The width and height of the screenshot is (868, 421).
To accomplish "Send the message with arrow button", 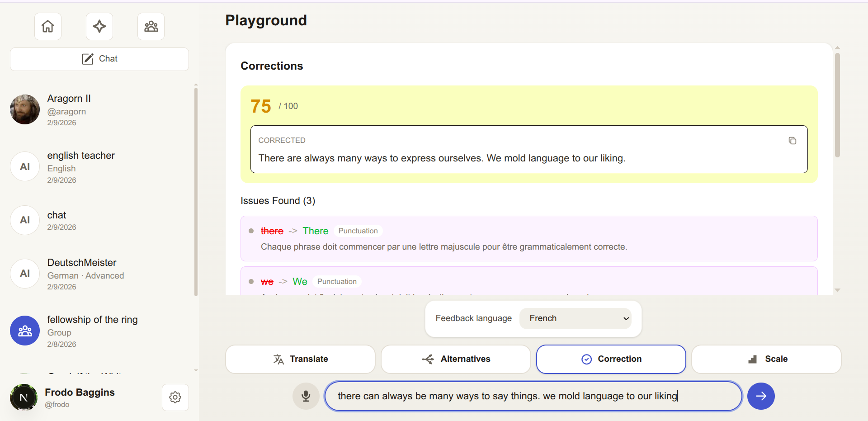I will coord(761,396).
